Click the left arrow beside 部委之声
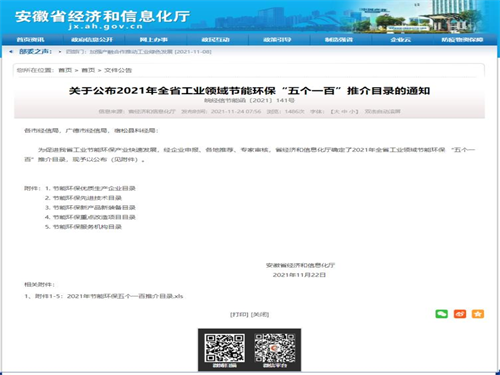Screen dimensions: 500x375 point(11,52)
